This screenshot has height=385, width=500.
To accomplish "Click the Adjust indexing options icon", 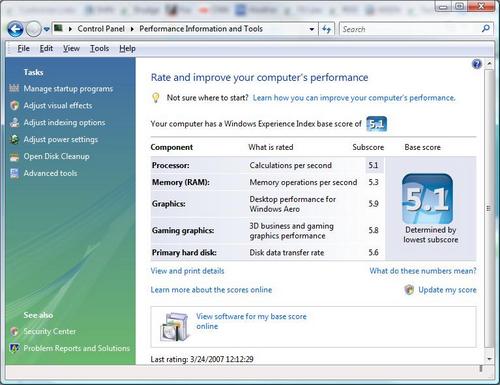I will click(x=14, y=122).
